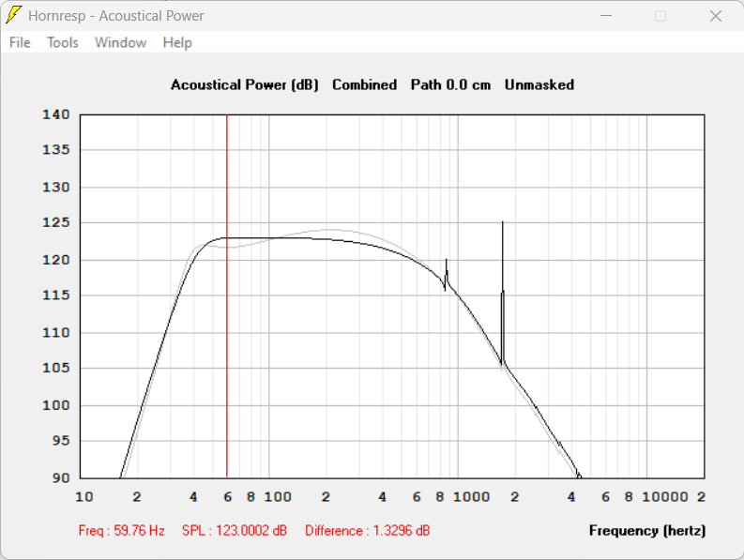Image resolution: width=744 pixels, height=560 pixels.
Task: Click the 1000 label on frequency axis
Action: (x=471, y=497)
